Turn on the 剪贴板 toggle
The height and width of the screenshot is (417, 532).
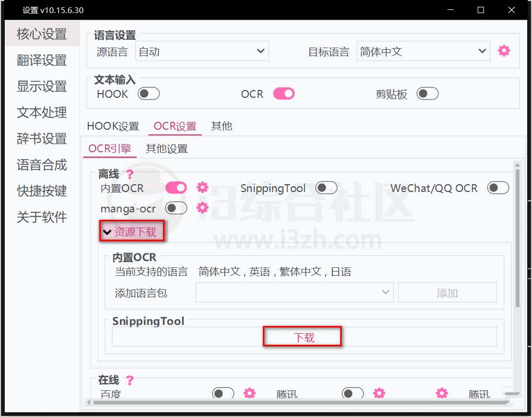pyautogui.click(x=427, y=94)
